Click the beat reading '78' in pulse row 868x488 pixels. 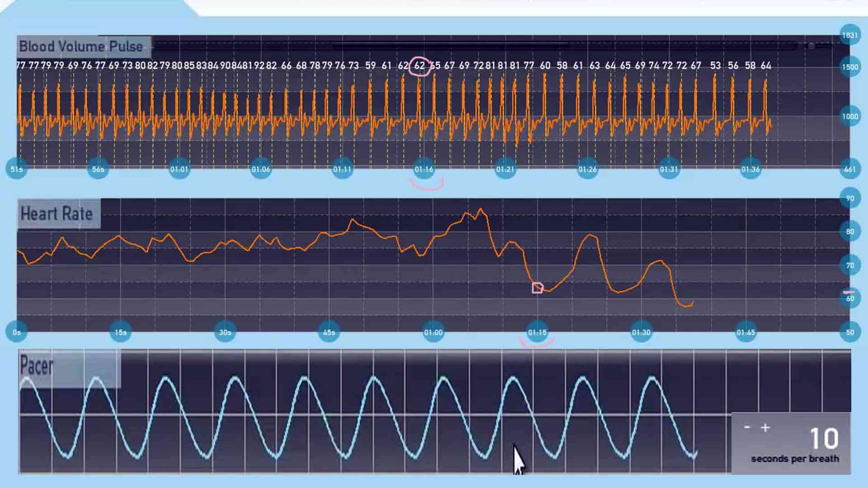click(x=315, y=66)
